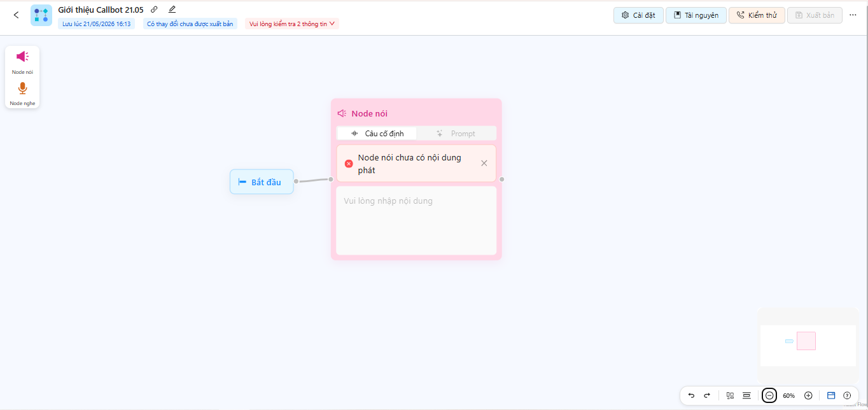Image resolution: width=868 pixels, height=410 pixels.
Task: Add a Node nghe microphone node
Action: (x=22, y=93)
